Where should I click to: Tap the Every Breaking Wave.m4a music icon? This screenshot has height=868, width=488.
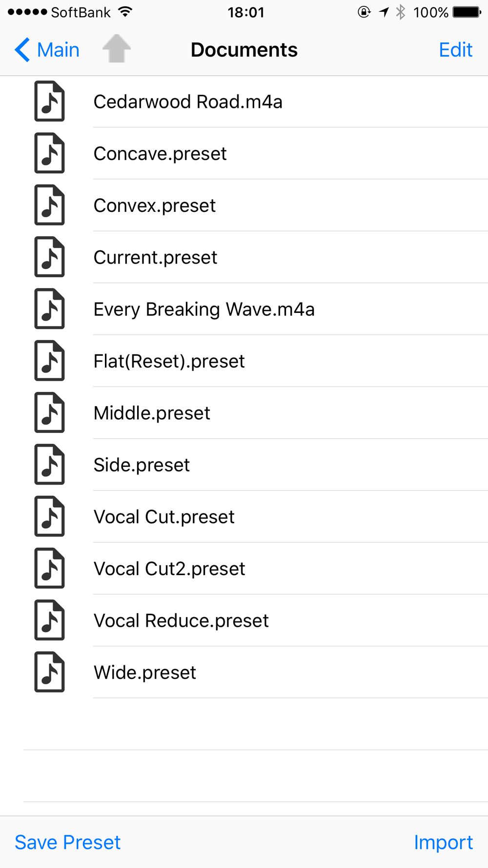point(49,309)
